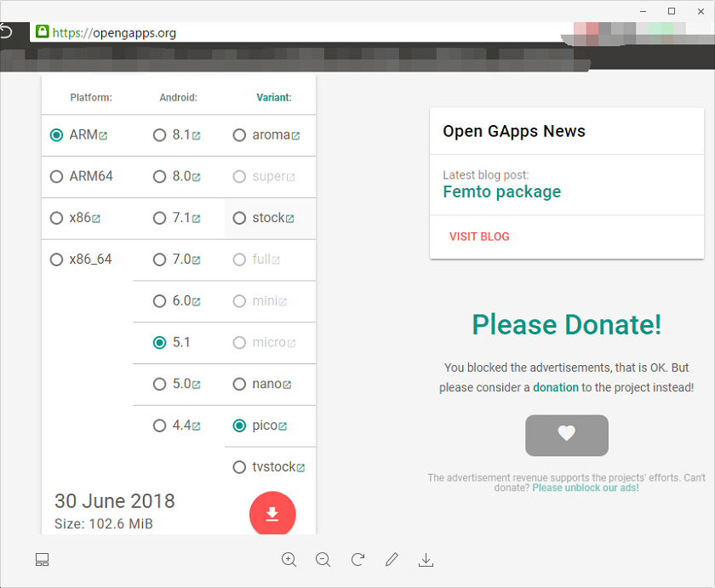Viewport: 715px width, 588px height.
Task: Click the 'Platform:' column label
Action: click(91, 97)
